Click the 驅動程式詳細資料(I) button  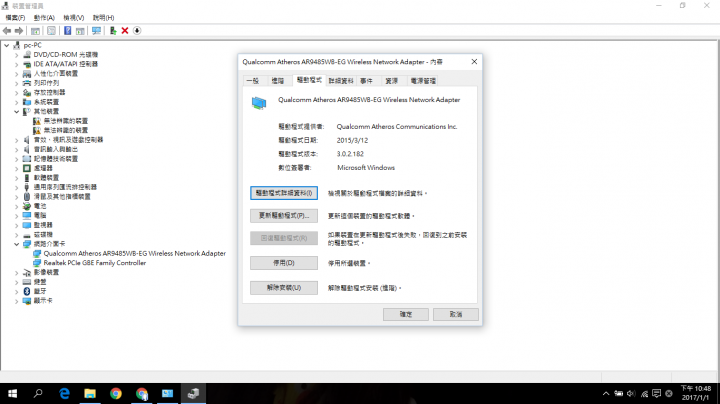coord(284,193)
